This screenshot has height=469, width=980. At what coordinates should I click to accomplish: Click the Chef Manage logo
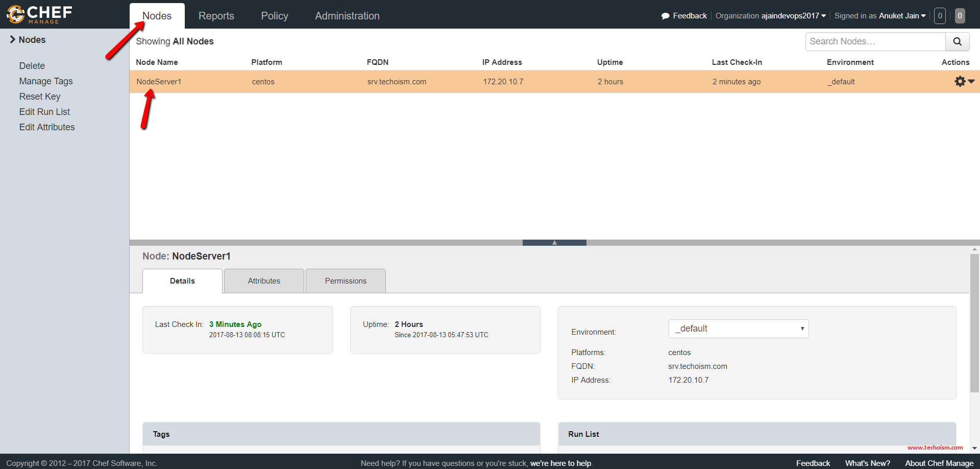[x=39, y=14]
